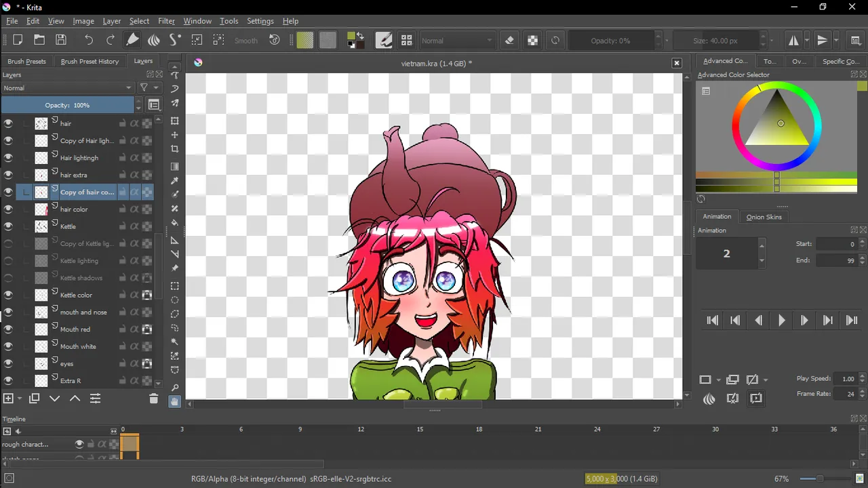Swap foreground and background colors
The height and width of the screenshot is (488, 868).
coord(361,35)
